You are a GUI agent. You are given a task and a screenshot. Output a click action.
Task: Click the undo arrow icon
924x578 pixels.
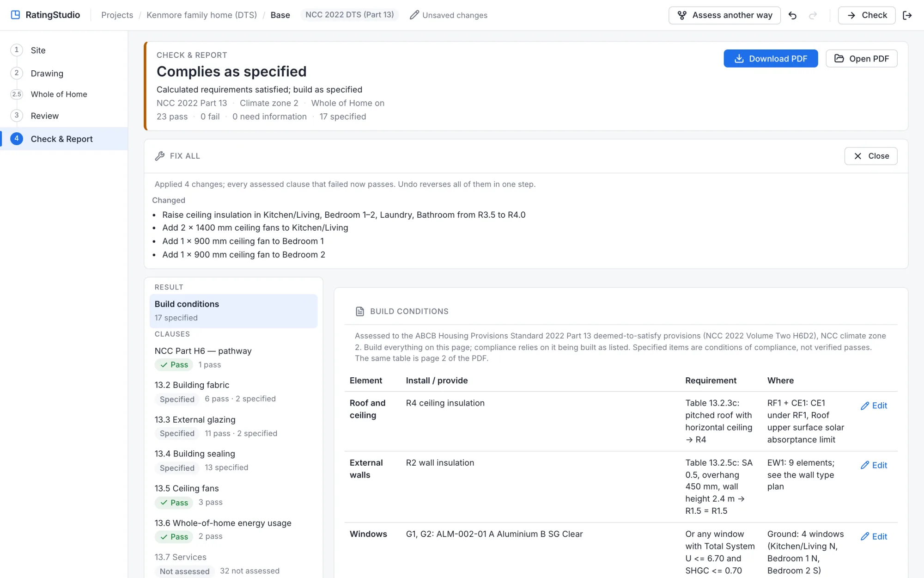click(792, 15)
